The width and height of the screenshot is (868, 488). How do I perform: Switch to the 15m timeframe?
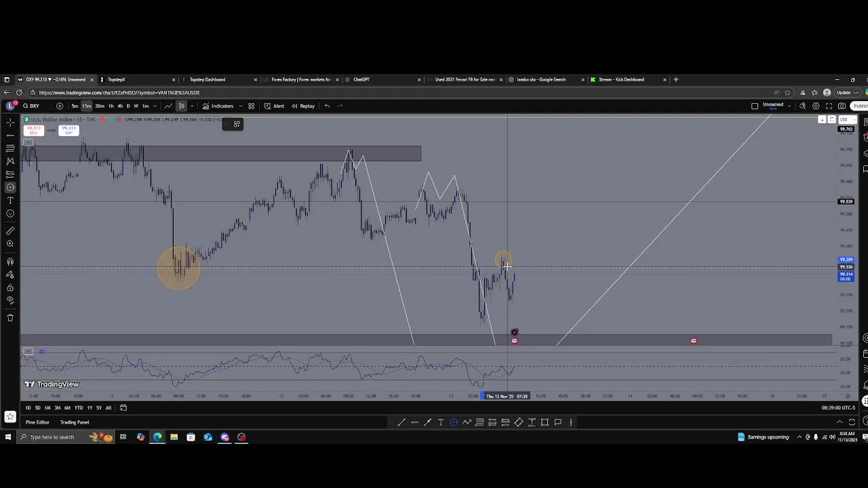(x=87, y=106)
